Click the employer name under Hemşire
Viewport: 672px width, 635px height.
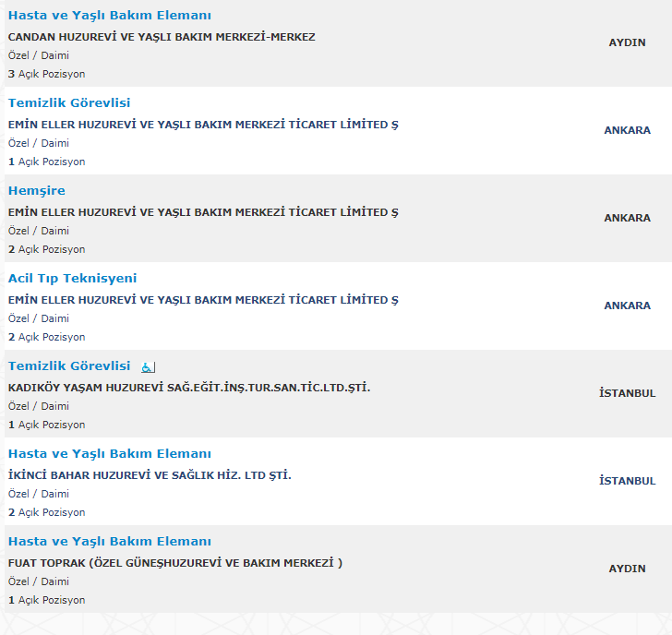pos(203,212)
